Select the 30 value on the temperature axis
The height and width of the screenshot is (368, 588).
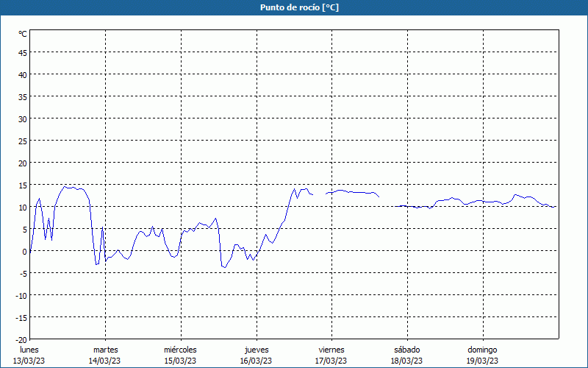pyautogui.click(x=23, y=119)
